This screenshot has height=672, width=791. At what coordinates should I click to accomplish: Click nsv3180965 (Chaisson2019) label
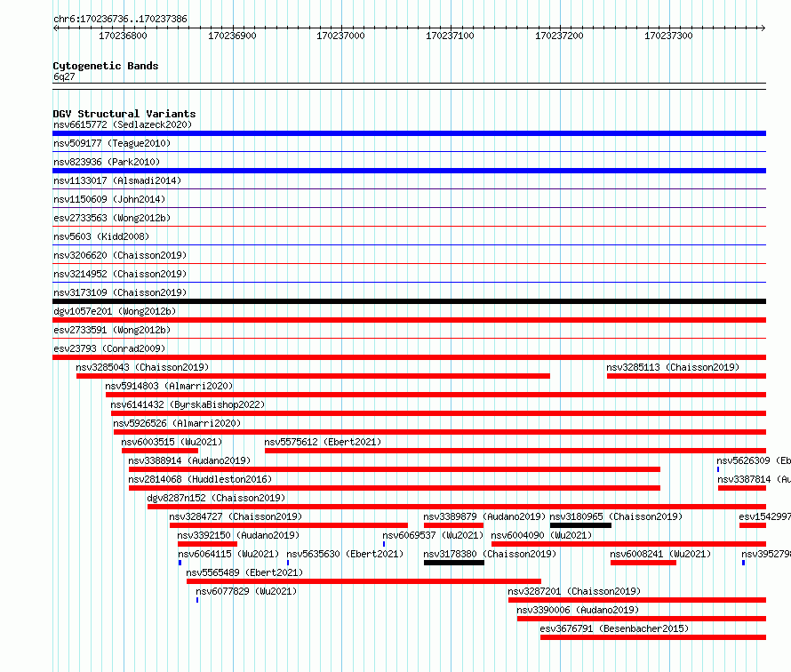tap(616, 516)
